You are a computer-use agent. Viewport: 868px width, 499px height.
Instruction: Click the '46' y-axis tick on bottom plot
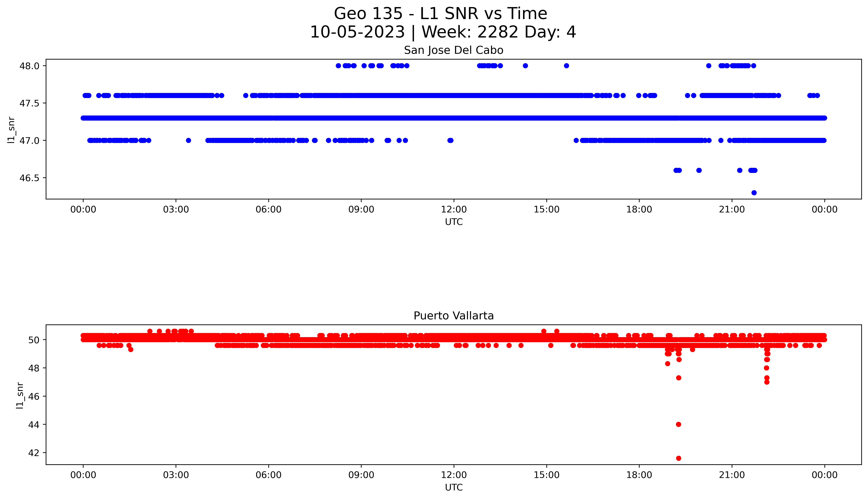click(x=34, y=397)
